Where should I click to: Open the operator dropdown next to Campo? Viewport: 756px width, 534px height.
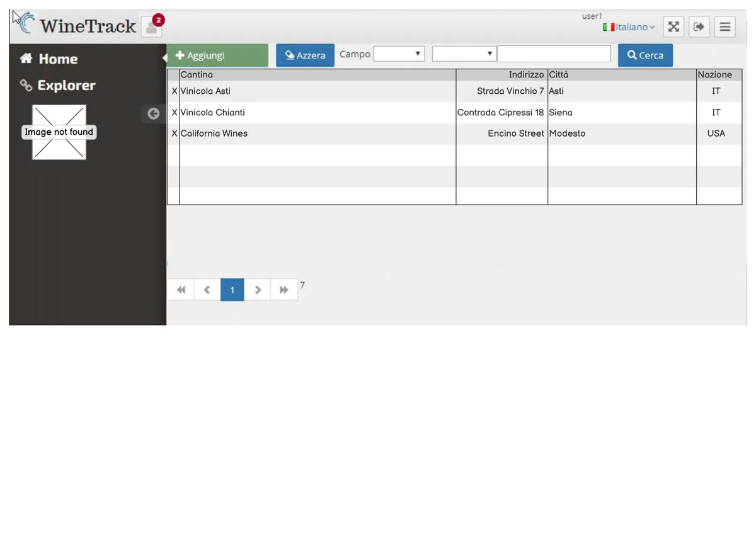(x=464, y=54)
